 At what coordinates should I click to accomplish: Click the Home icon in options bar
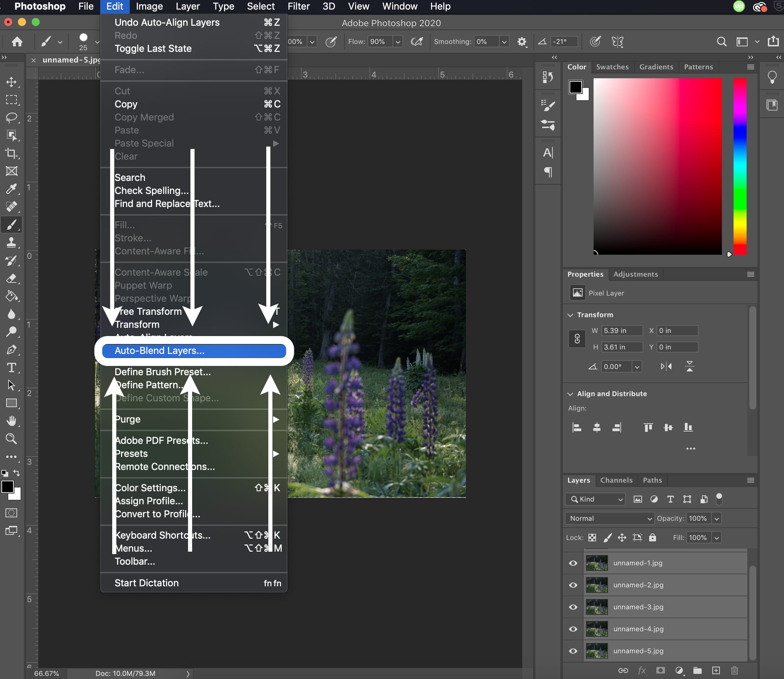17,41
